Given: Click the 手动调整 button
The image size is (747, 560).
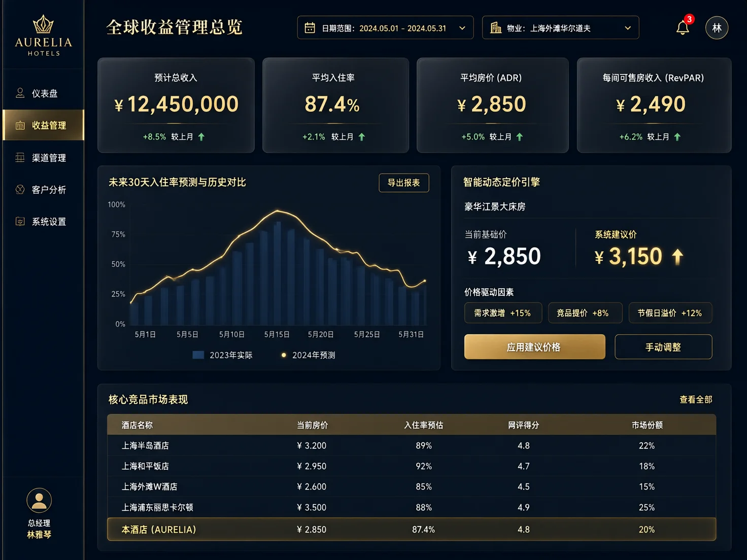Looking at the screenshot, I should (663, 347).
